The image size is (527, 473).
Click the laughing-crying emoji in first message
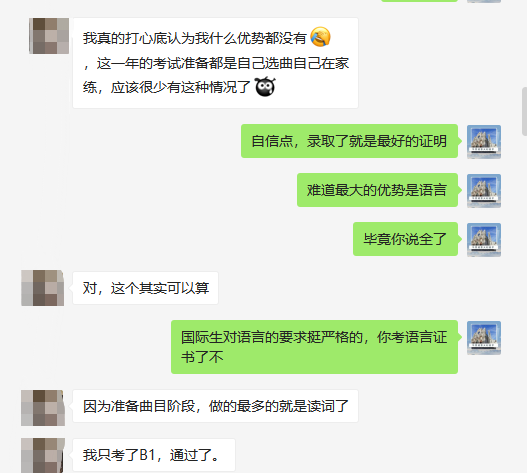(x=320, y=37)
